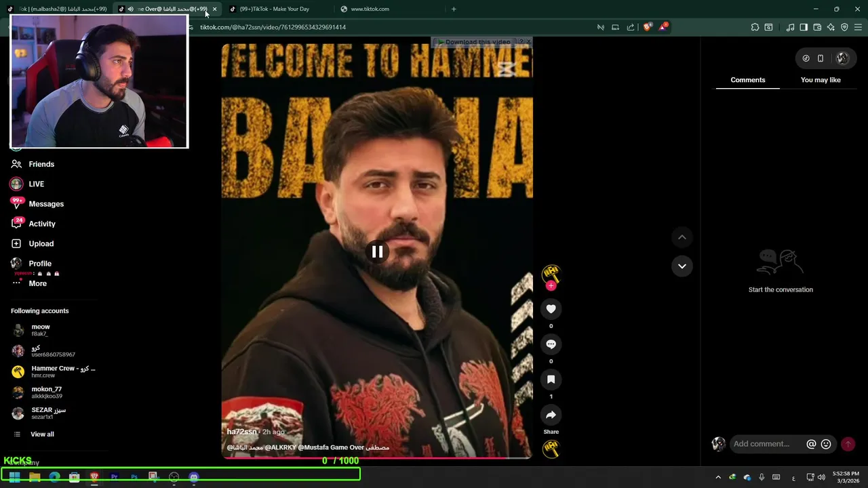Open video comments via speech bubble icon
The height and width of the screenshot is (488, 868).
click(551, 344)
